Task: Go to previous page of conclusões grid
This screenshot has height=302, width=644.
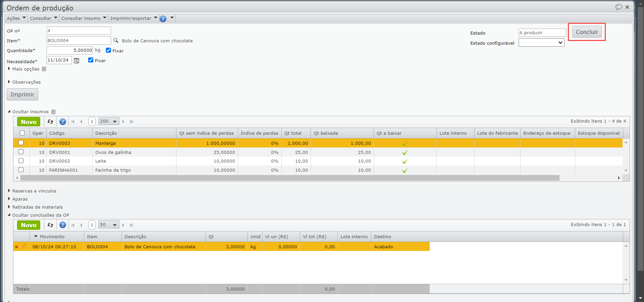Action: coord(81,225)
